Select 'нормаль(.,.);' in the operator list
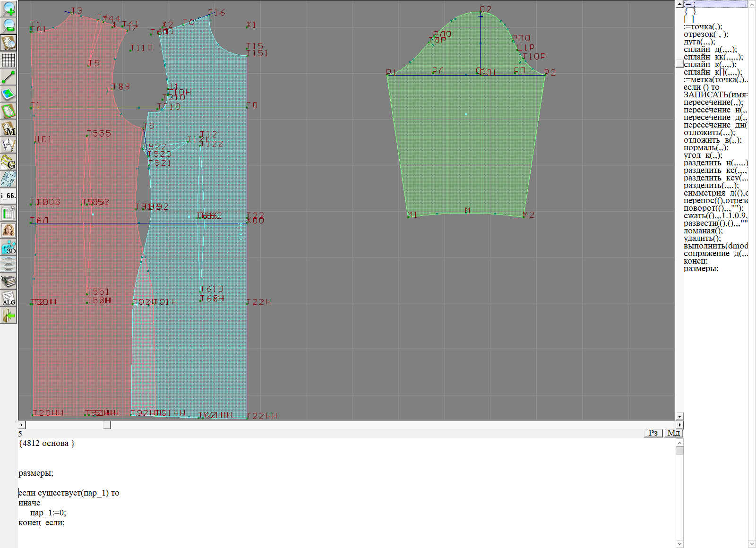 click(x=706, y=148)
